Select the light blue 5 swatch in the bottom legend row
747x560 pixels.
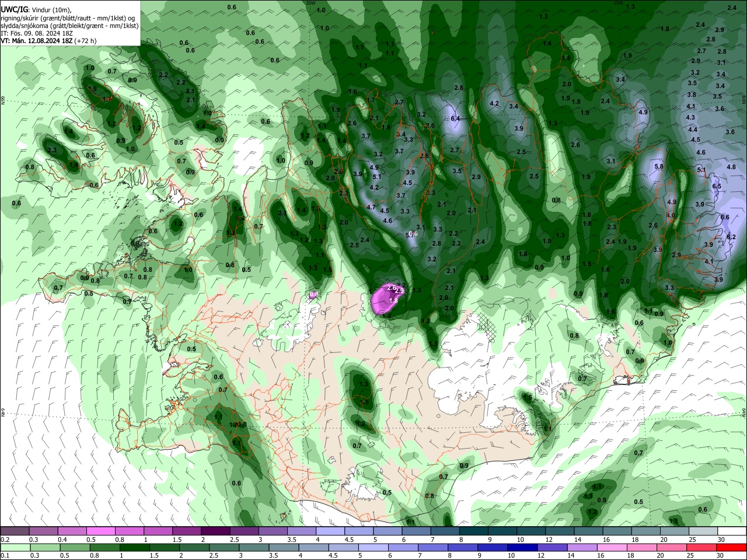373,547
